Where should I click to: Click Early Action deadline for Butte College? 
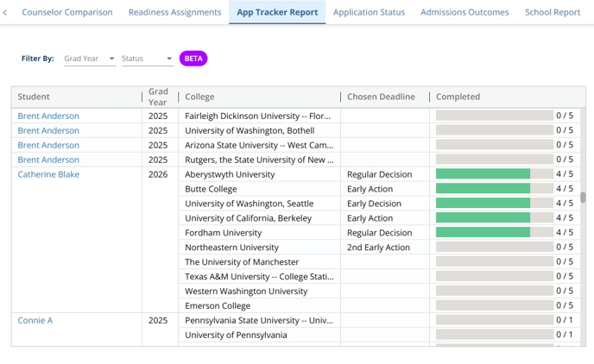[x=370, y=189]
